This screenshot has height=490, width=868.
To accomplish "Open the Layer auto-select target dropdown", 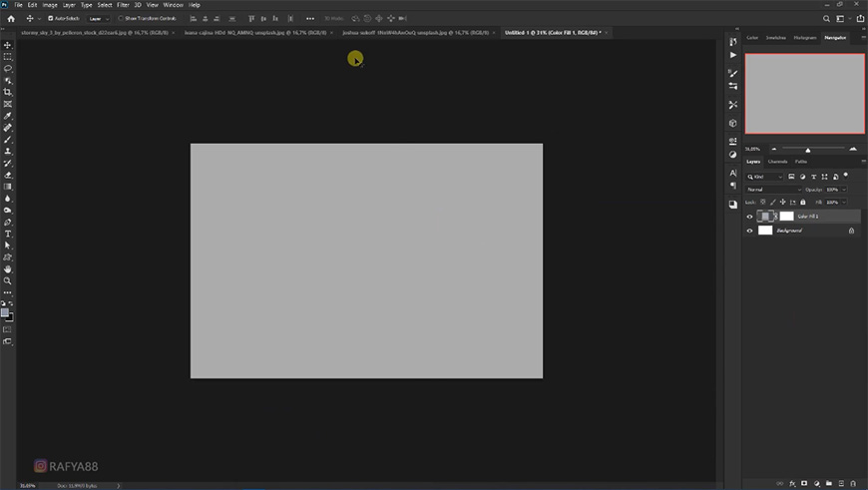I will (x=99, y=18).
